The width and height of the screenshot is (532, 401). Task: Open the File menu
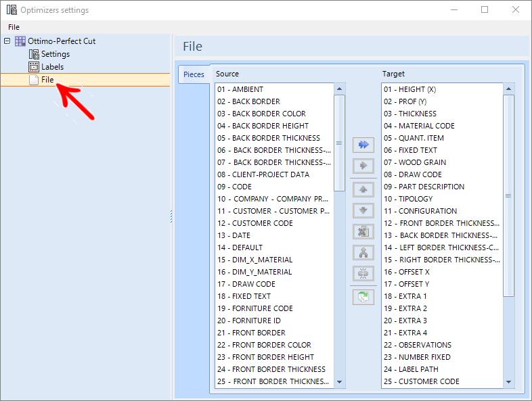[x=14, y=27]
